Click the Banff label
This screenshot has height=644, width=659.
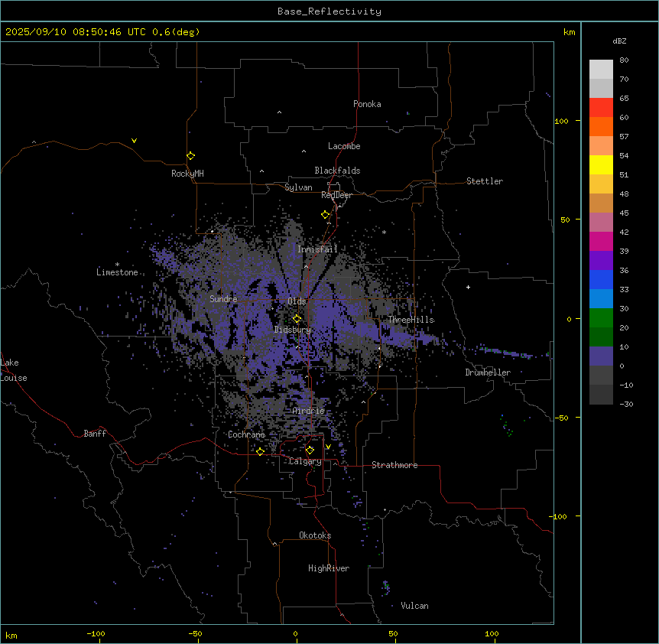pyautogui.click(x=95, y=434)
